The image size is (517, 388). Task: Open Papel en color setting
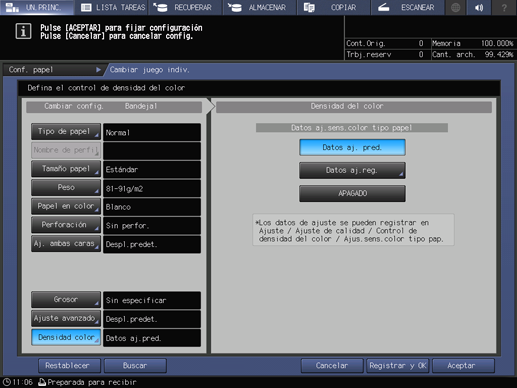tap(66, 206)
